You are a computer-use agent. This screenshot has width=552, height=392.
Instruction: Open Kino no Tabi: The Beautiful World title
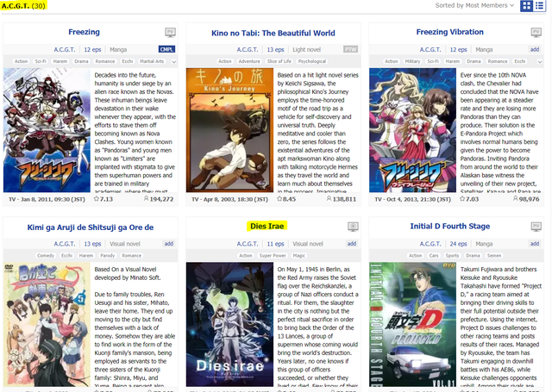(x=273, y=33)
